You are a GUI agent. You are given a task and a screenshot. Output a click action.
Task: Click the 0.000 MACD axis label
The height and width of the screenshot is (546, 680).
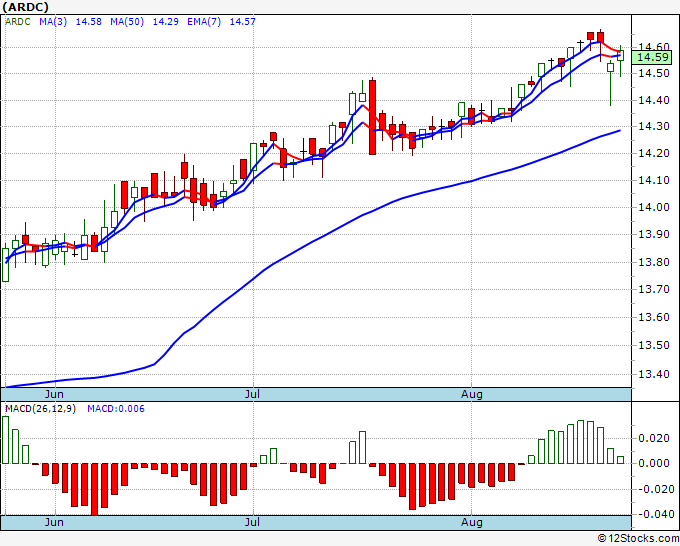tap(656, 463)
